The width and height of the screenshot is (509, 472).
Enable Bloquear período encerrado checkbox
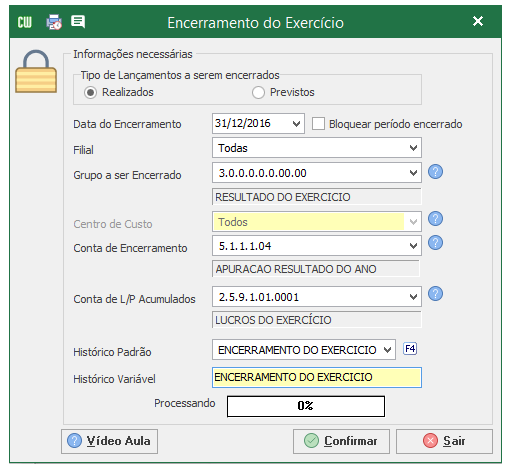click(x=318, y=124)
